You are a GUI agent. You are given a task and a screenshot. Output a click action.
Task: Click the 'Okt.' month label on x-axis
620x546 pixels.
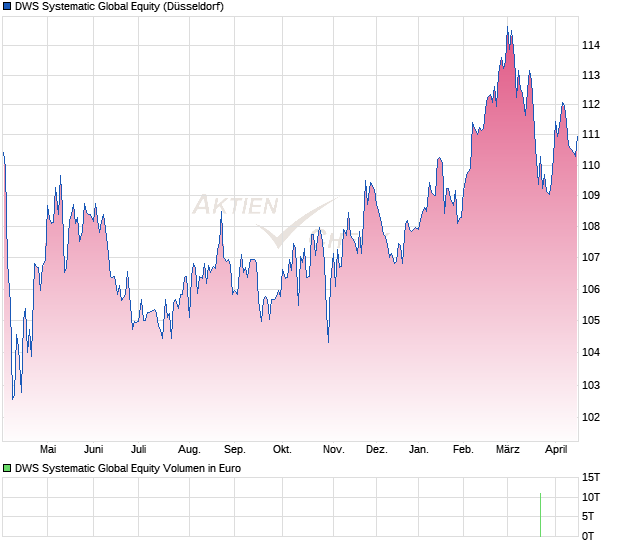[282, 450]
